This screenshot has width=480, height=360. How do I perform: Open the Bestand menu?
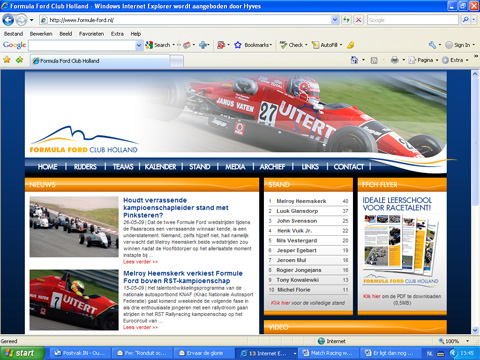coord(13,34)
